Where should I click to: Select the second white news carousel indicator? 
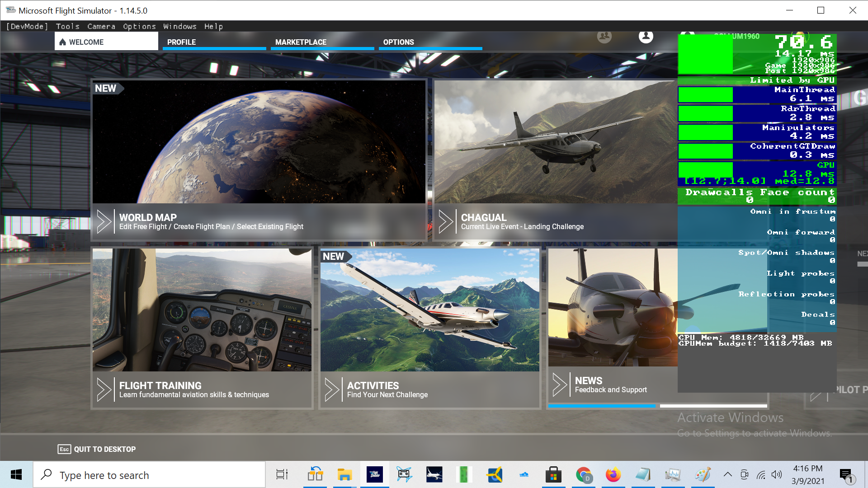(713, 406)
